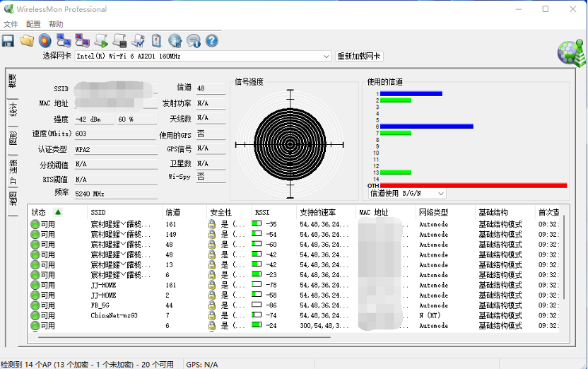This screenshot has width=588, height=369.
Task: Click the RSSI value -23 in list
Action: tap(271, 275)
